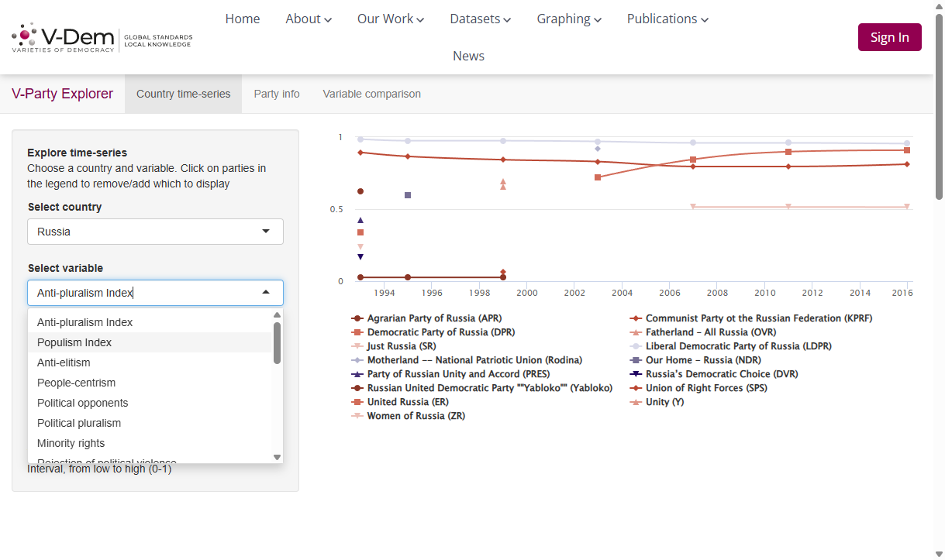Toggle Russia's Democratic Choice (DVR) legend
945x560 pixels.
pyautogui.click(x=713, y=374)
